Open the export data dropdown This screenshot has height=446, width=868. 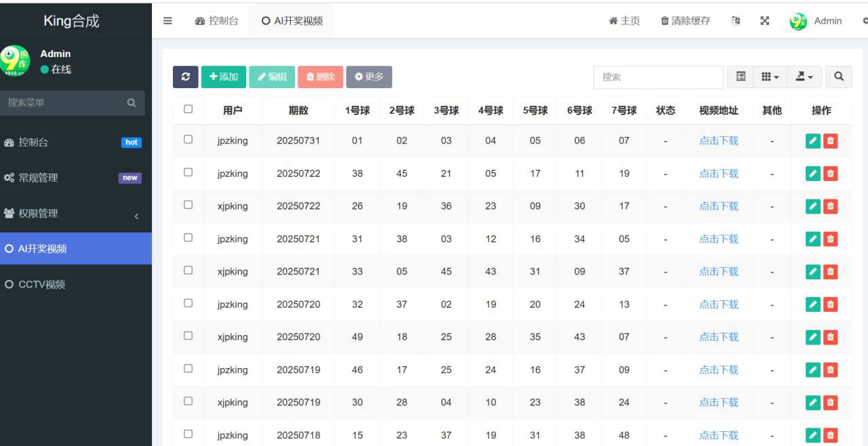pyautogui.click(x=804, y=77)
